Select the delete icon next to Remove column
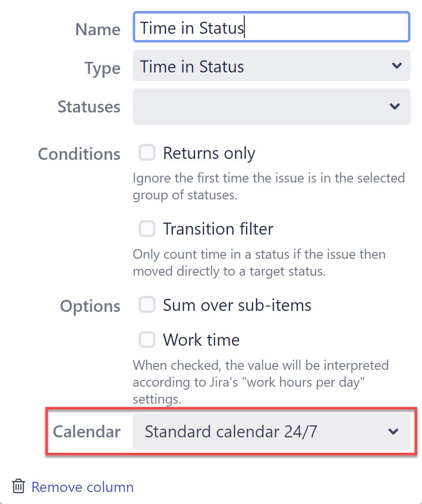This screenshot has height=504, width=422. pyautogui.click(x=18, y=487)
